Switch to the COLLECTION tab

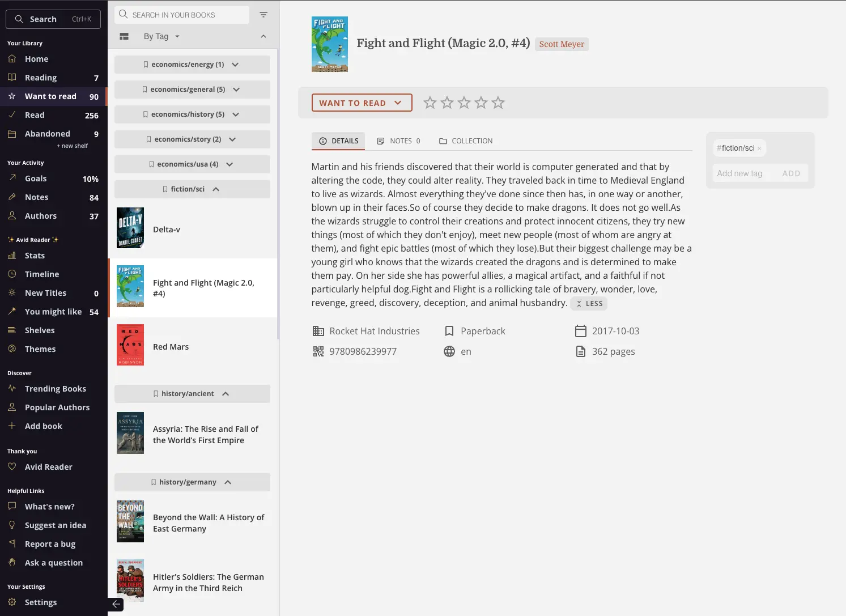pyautogui.click(x=466, y=141)
